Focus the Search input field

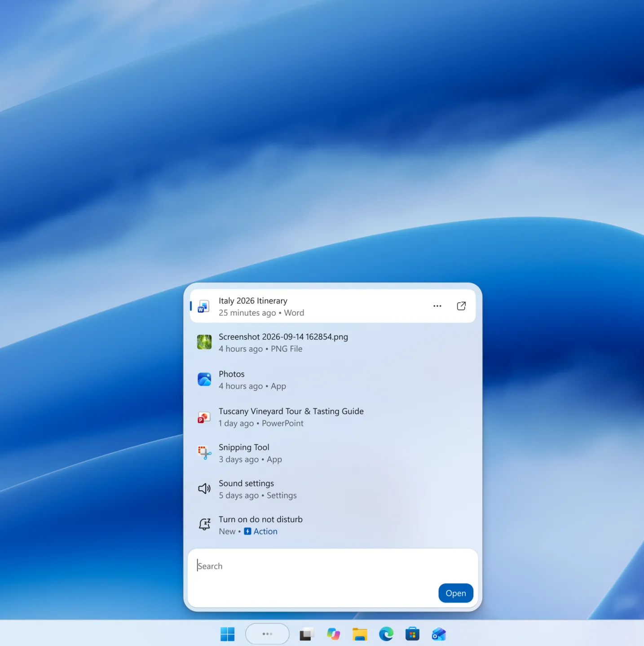333,578
